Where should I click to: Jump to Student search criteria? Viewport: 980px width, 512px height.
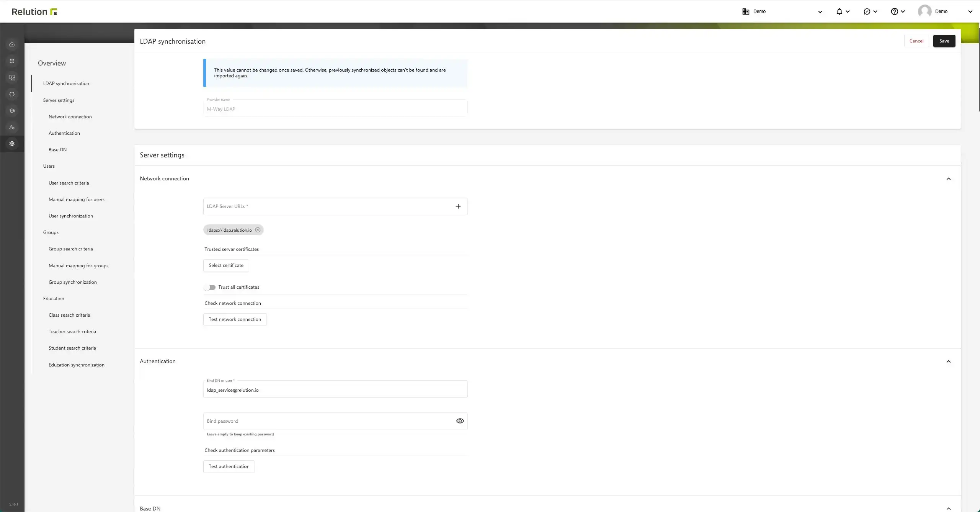coord(72,348)
